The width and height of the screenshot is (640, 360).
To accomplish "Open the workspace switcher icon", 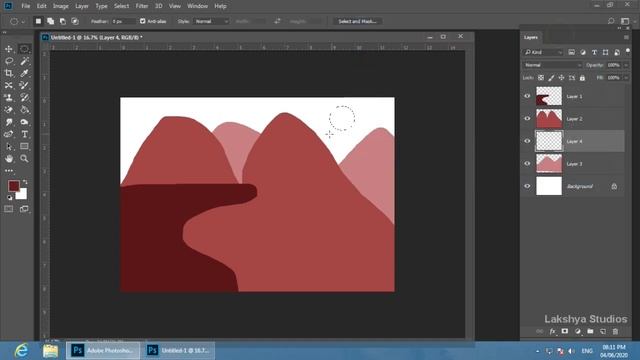I will [x=625, y=21].
